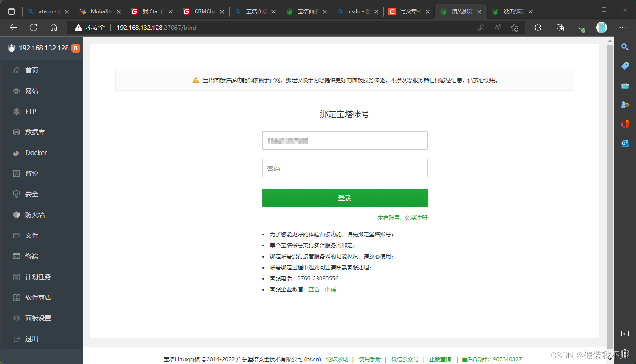Open the 使用手册 footer link
This screenshot has height=364, width=636.
click(370, 359)
